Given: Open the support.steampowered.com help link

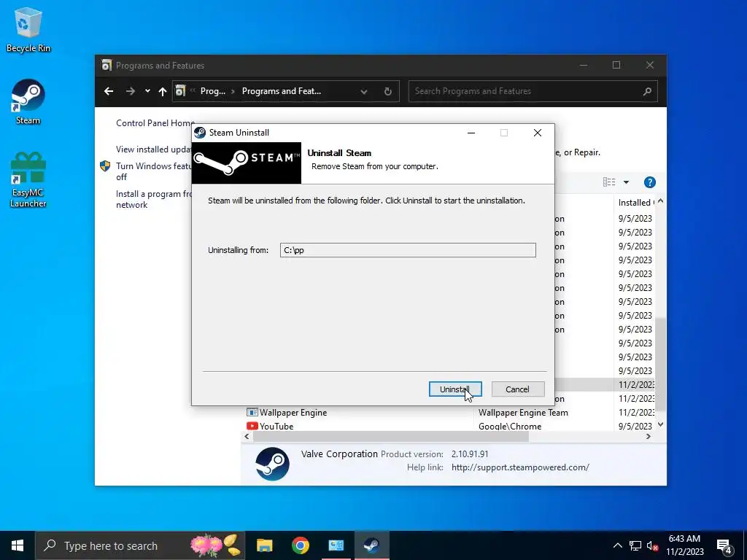Looking at the screenshot, I should click(520, 467).
